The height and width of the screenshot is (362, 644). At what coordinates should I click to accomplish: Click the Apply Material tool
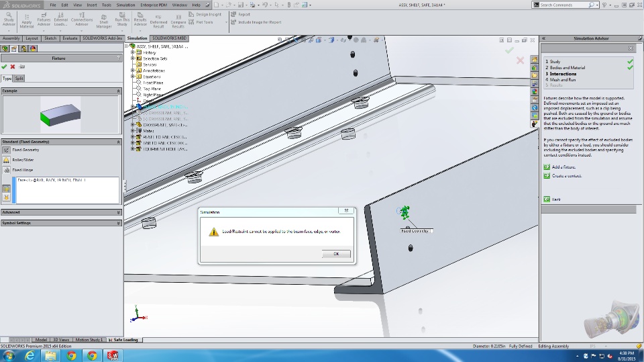(27, 21)
